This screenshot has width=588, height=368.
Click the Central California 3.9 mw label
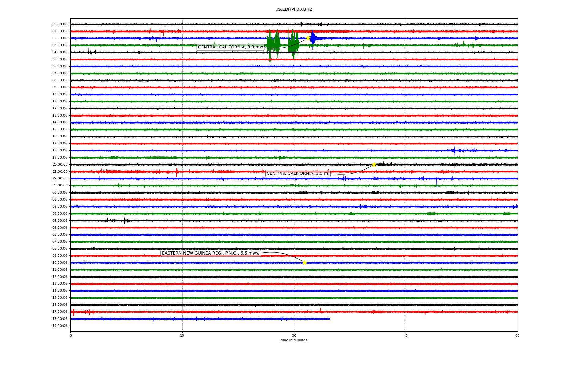click(230, 47)
